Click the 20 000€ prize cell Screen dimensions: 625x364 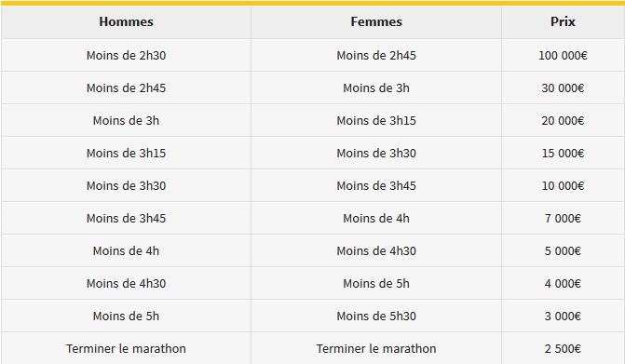pyautogui.click(x=563, y=121)
